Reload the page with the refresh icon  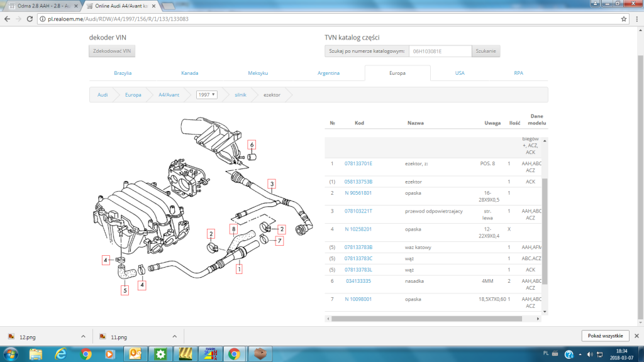coord(30,19)
